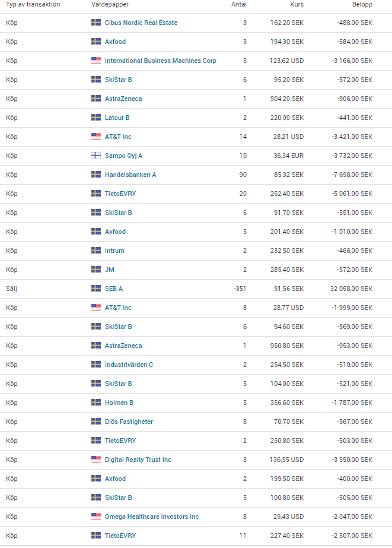The image size is (392, 548).
Task: Open the Cibus Nordic Real Estate link
Action: 141,23
